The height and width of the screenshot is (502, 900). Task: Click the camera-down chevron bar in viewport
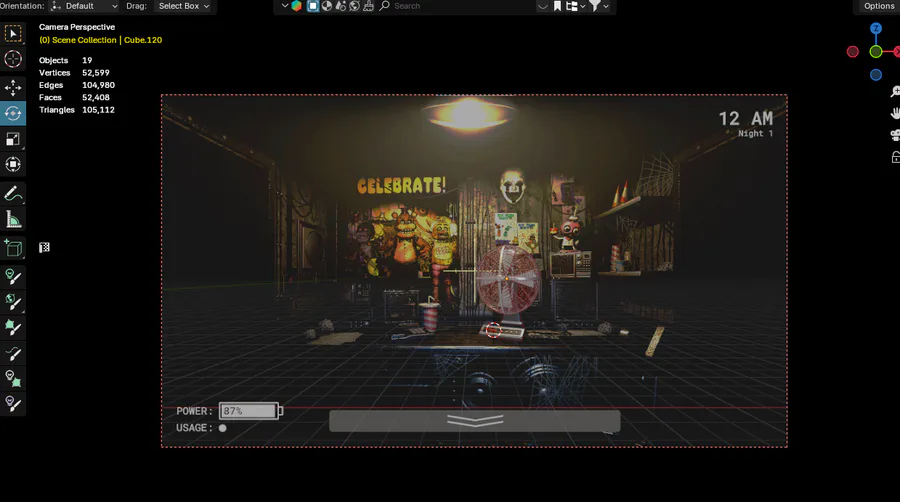pyautogui.click(x=475, y=421)
